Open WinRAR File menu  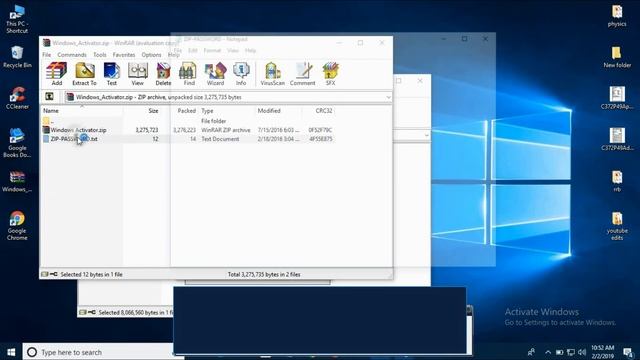click(x=47, y=55)
